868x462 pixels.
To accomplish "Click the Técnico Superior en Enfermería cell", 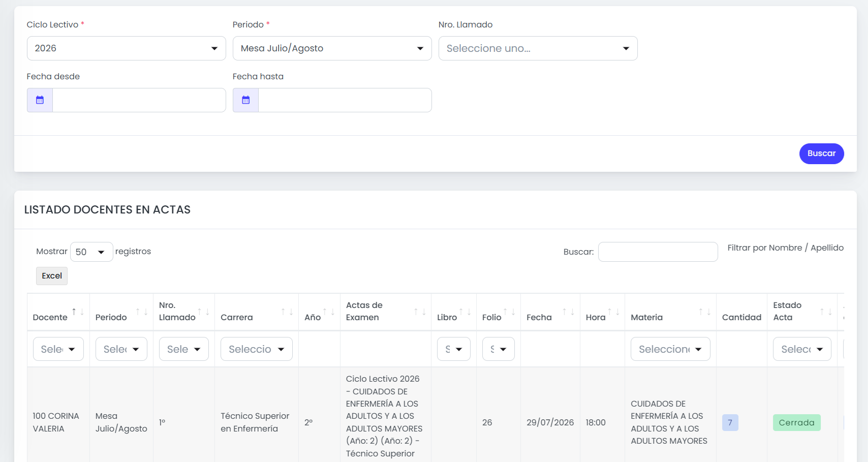I will click(x=255, y=422).
